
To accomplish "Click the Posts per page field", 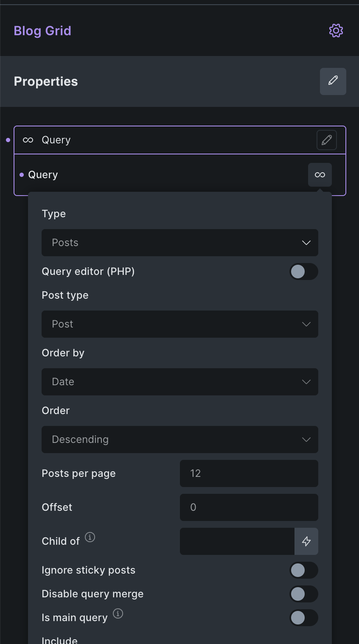I will (249, 473).
